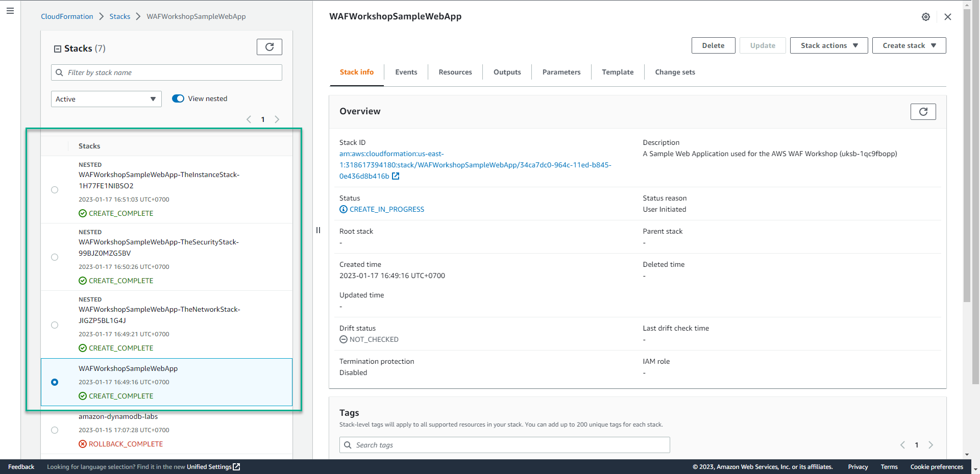This screenshot has height=474, width=980.
Task: Click the Feedback link in footer
Action: [21, 467]
